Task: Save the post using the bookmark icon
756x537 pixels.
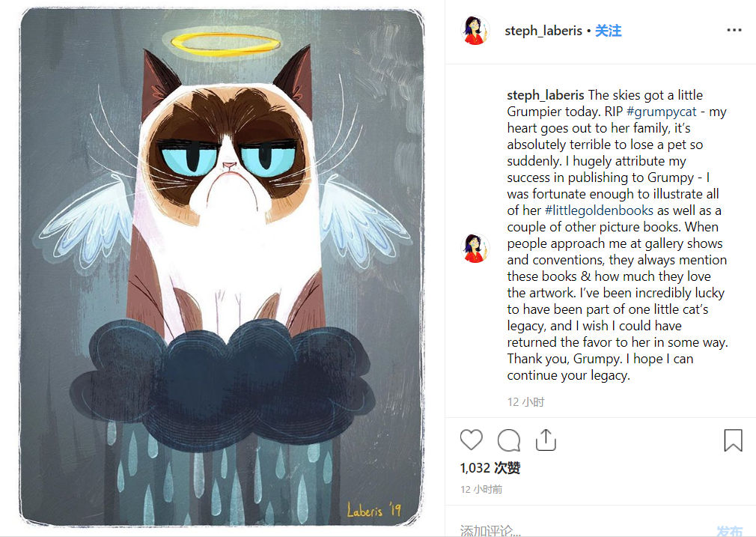Action: click(x=733, y=440)
